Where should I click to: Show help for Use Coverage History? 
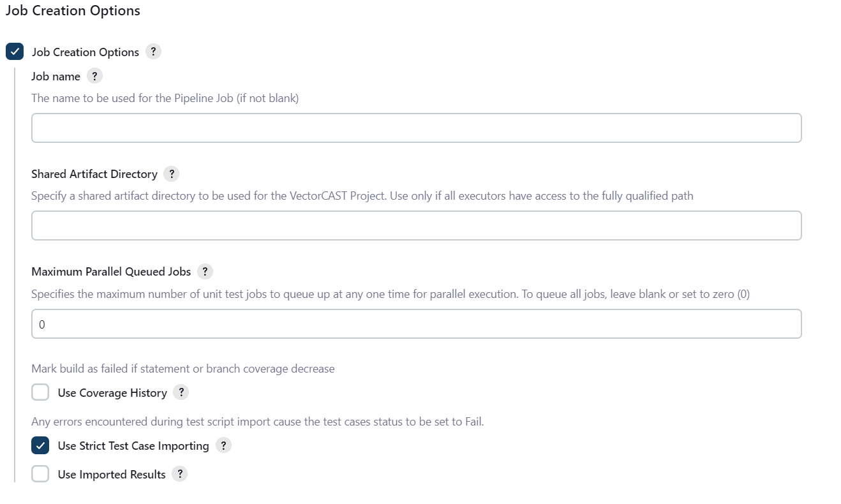point(181,392)
